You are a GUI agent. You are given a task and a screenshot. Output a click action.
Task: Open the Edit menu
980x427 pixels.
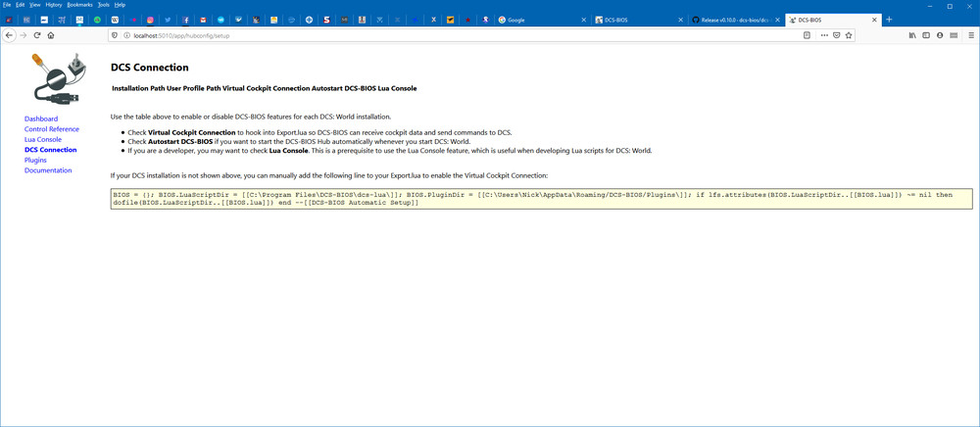20,4
